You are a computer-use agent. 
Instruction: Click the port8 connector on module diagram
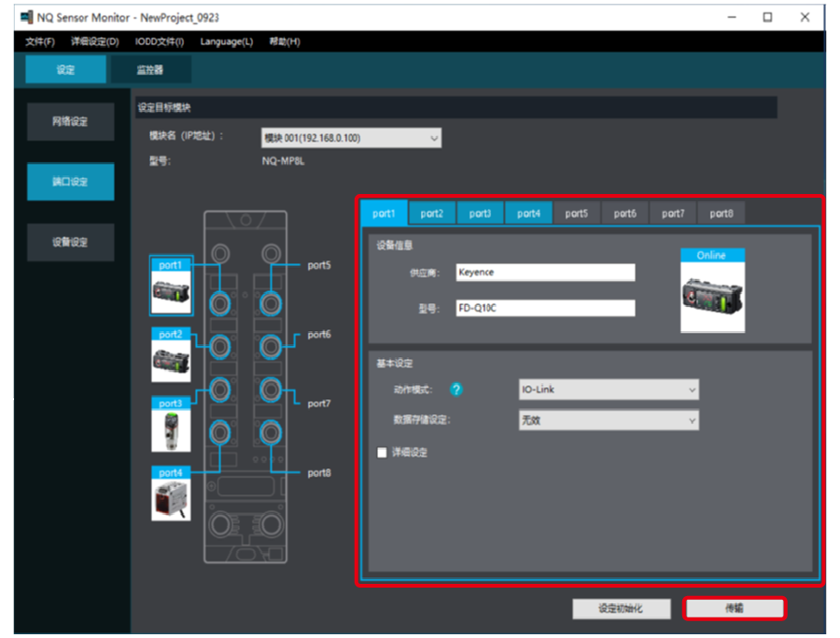point(271,432)
